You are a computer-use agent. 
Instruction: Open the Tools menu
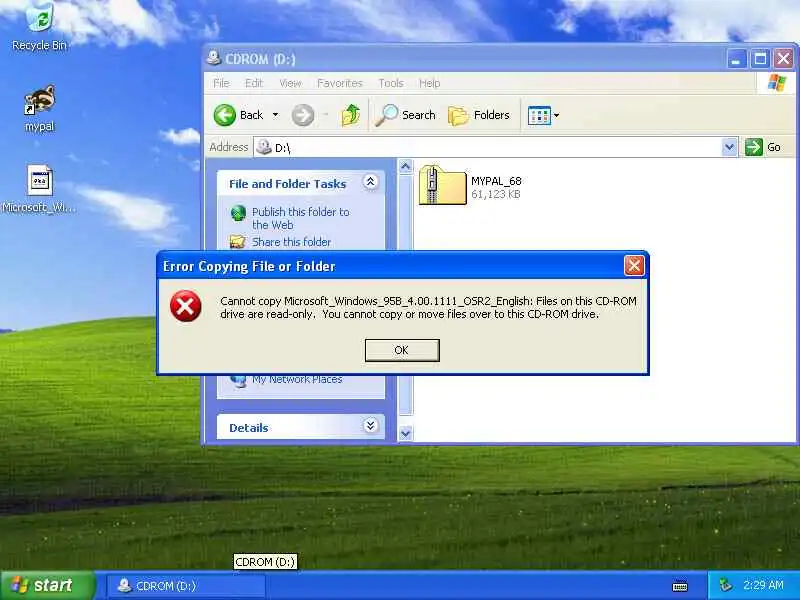[x=391, y=83]
